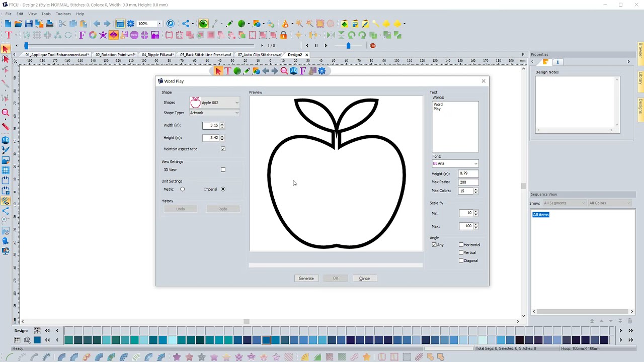
Task: Click the Generate button
Action: coord(306,279)
